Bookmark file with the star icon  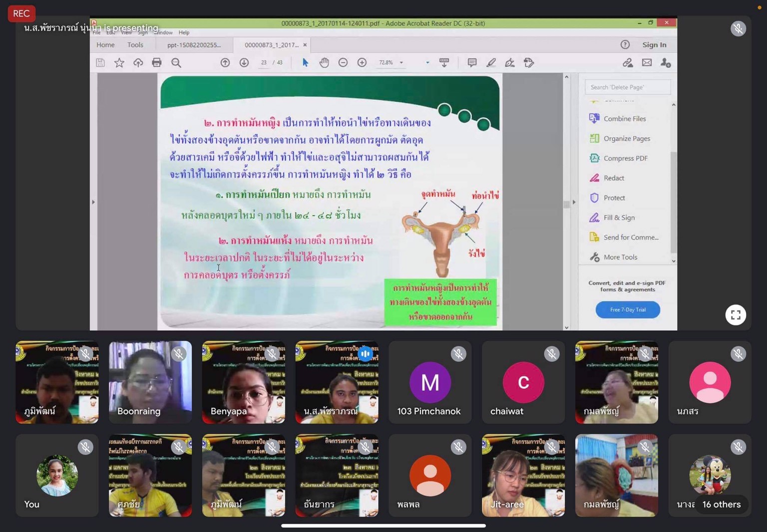[119, 62]
